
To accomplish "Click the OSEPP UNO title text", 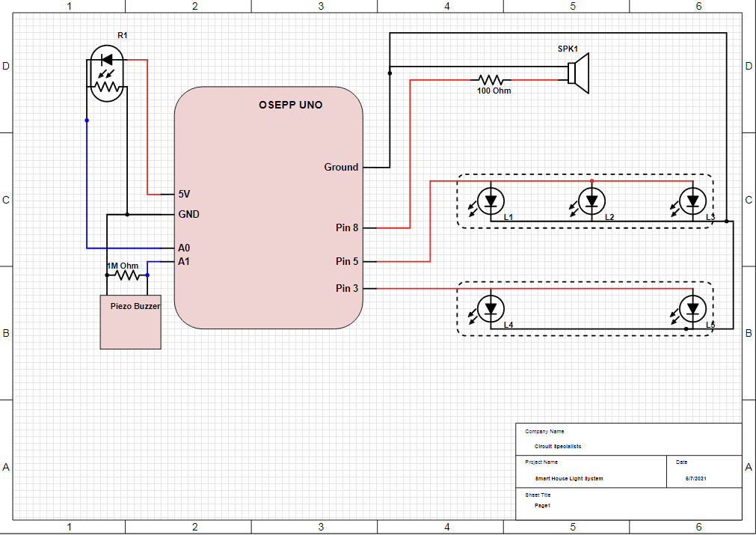I will pyautogui.click(x=291, y=106).
